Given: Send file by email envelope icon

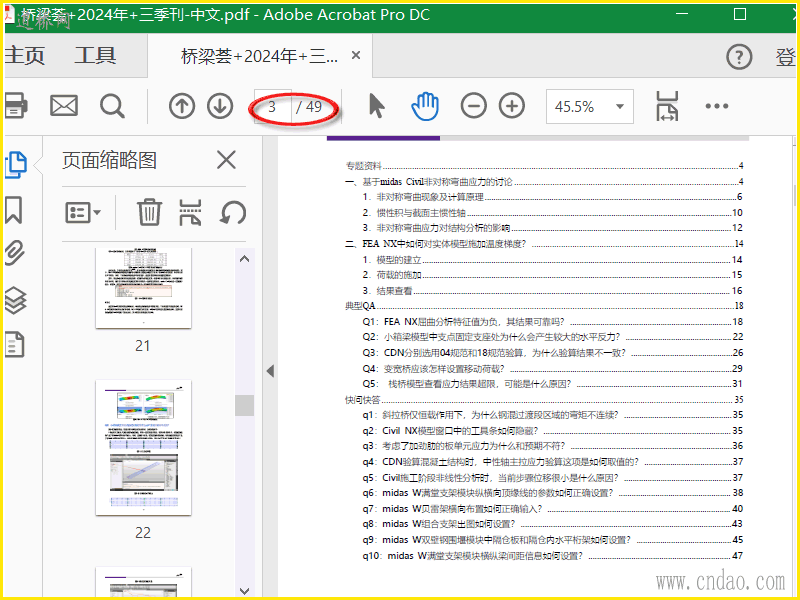Looking at the screenshot, I should pos(64,106).
